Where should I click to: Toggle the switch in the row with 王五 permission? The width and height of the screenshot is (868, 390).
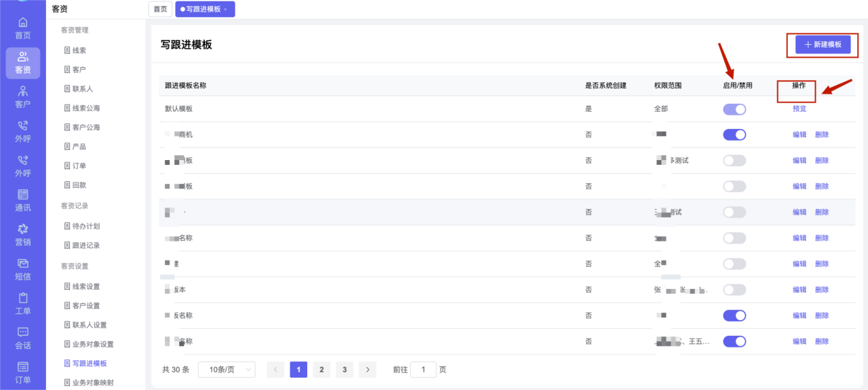coord(734,341)
